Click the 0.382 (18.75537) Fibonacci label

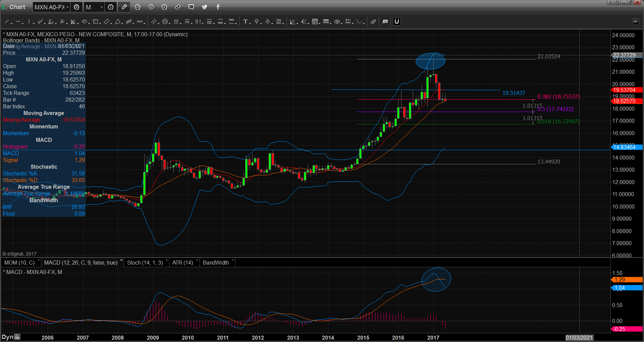(558, 97)
